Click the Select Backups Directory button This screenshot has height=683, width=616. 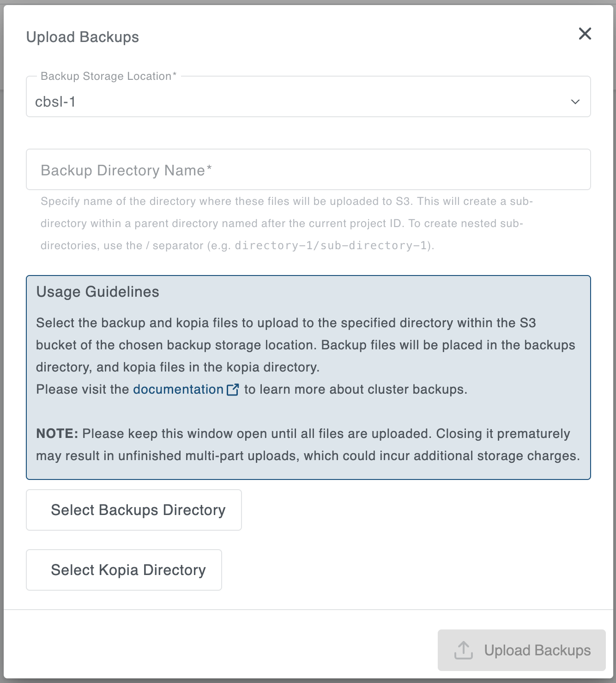click(133, 510)
